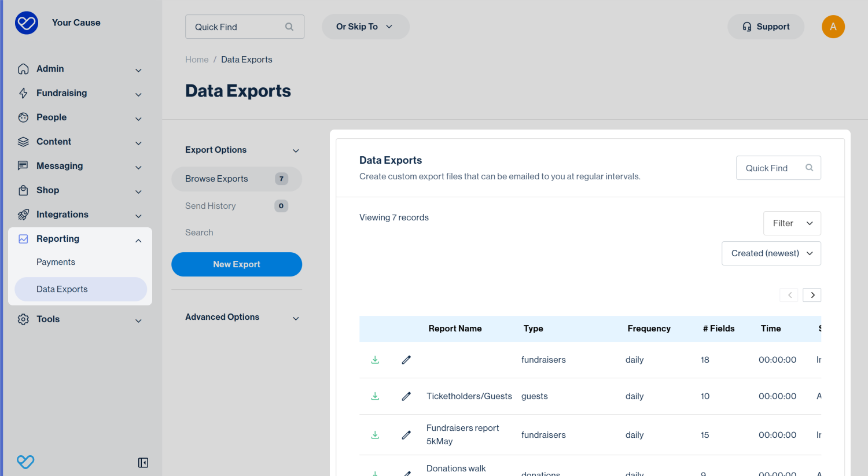
Task: Expand the Messaging menu chevron
Action: (x=138, y=167)
